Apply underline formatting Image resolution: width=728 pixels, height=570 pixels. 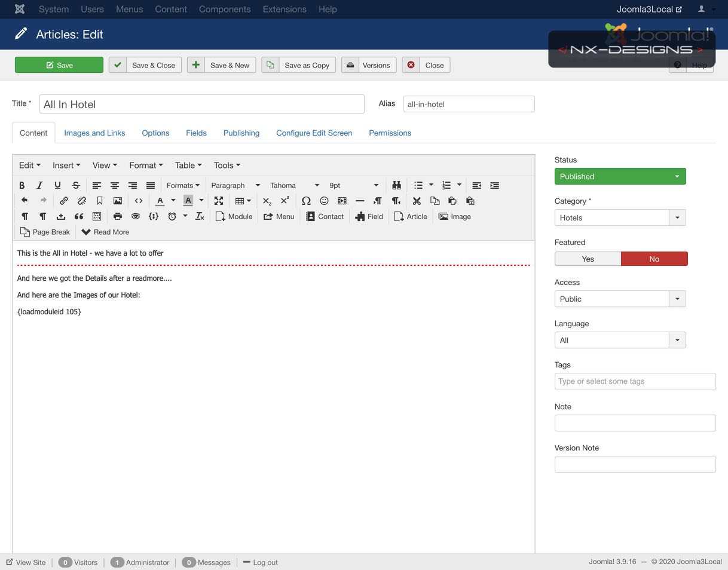coord(57,185)
